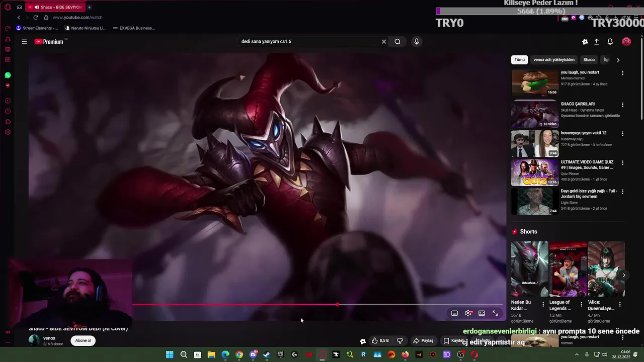Open Naruto Ninjutsu bookmark
Screen dimensions: 644x362
[x=86, y=28]
